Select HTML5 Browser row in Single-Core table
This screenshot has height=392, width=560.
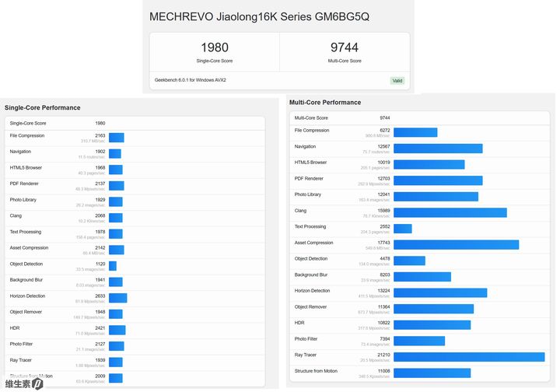click(135, 170)
